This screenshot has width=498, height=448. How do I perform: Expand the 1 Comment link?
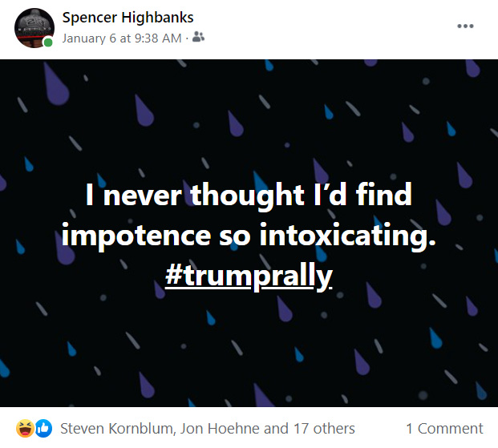tap(444, 429)
